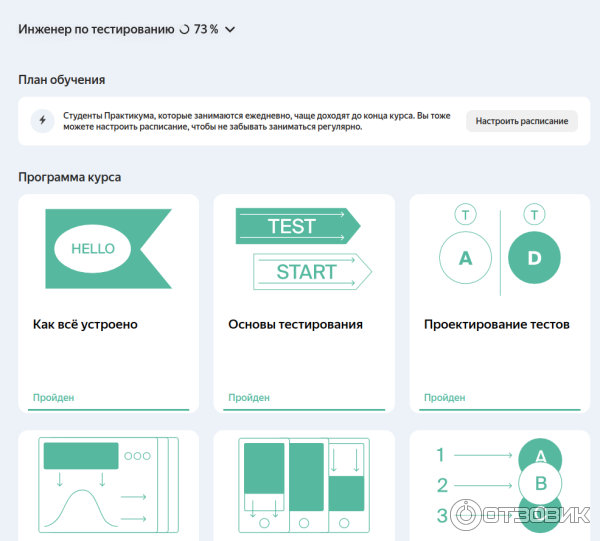Viewport: 600px width, 541px height.
Task: Click the lightning bolt icon in schedule tip
Action: pyautogui.click(x=42, y=121)
